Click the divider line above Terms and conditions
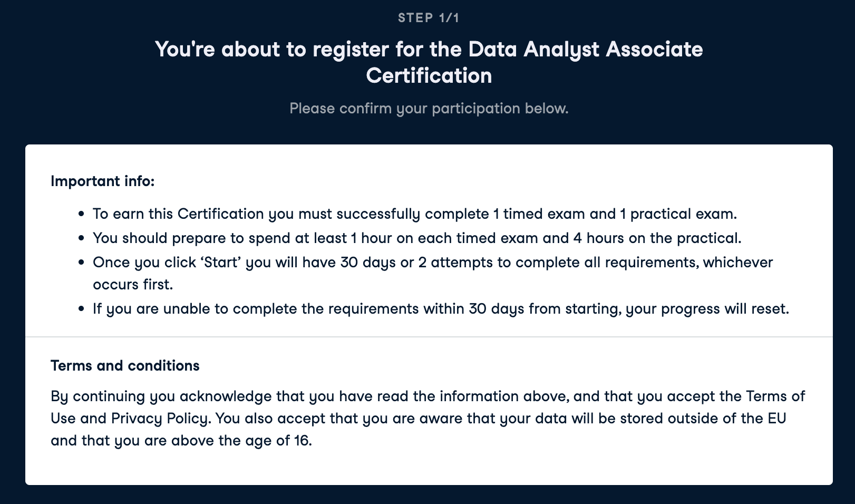 [429, 336]
